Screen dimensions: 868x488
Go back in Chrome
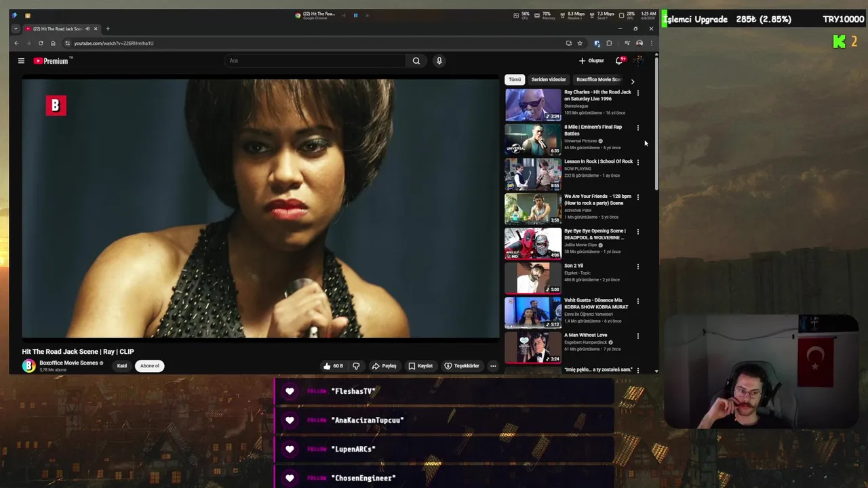coord(17,43)
